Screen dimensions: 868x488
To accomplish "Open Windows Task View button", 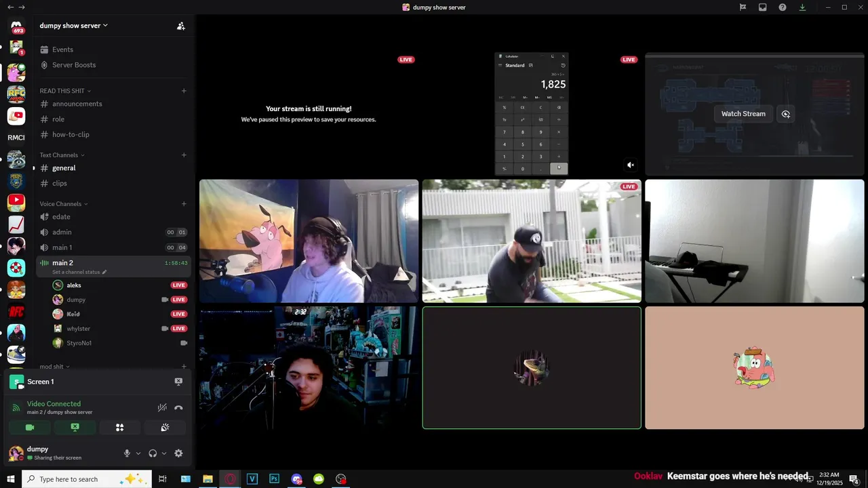I will [x=163, y=479].
